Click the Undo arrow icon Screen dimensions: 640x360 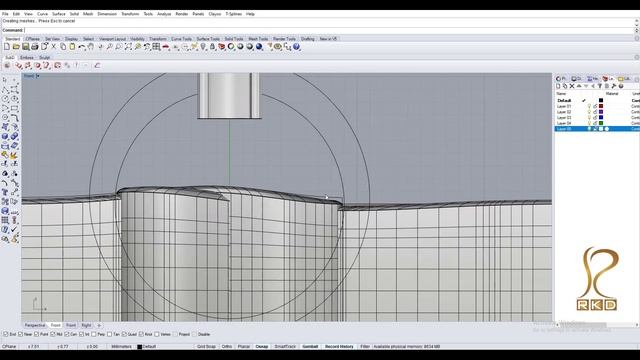click(82, 47)
